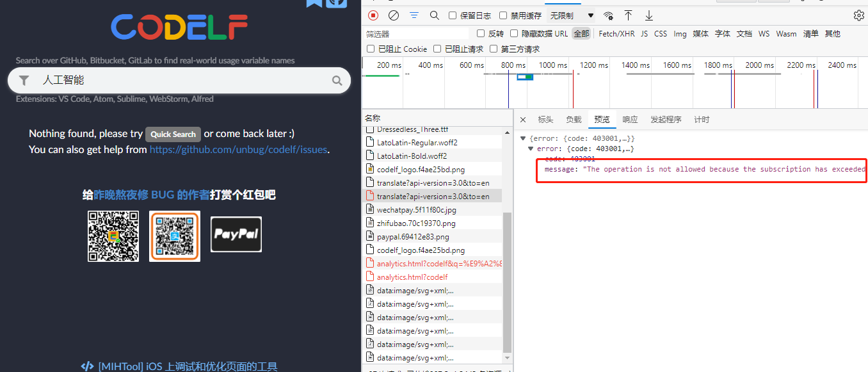
Task: Import HAR file using the up-arrow icon
Action: (629, 15)
